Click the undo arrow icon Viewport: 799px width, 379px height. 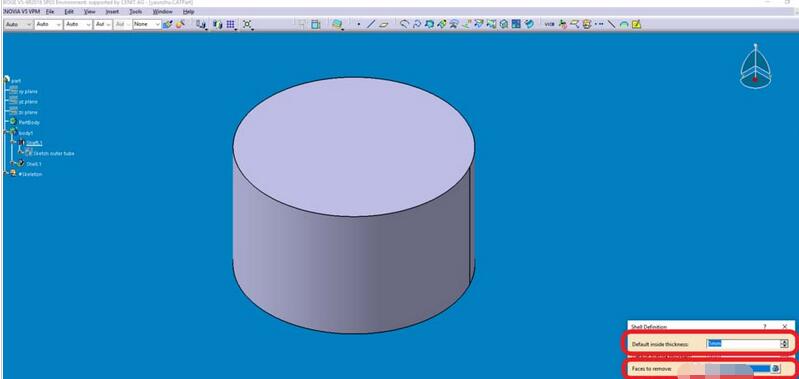[405, 24]
